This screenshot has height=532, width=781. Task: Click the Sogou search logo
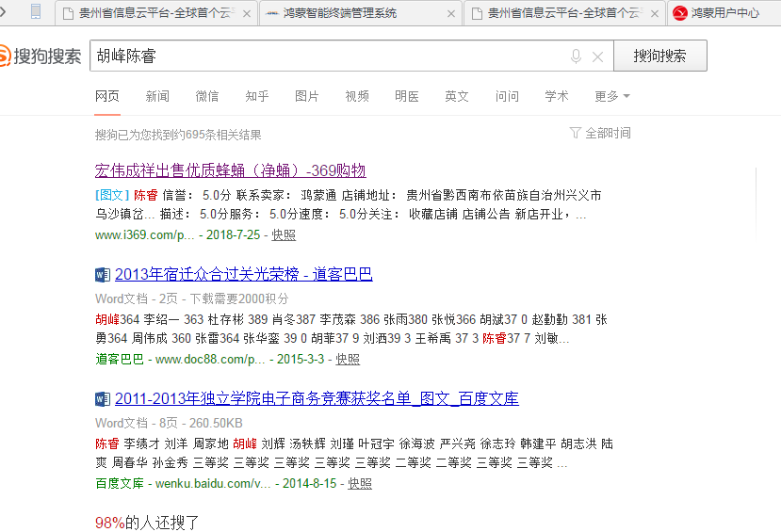pos(41,56)
